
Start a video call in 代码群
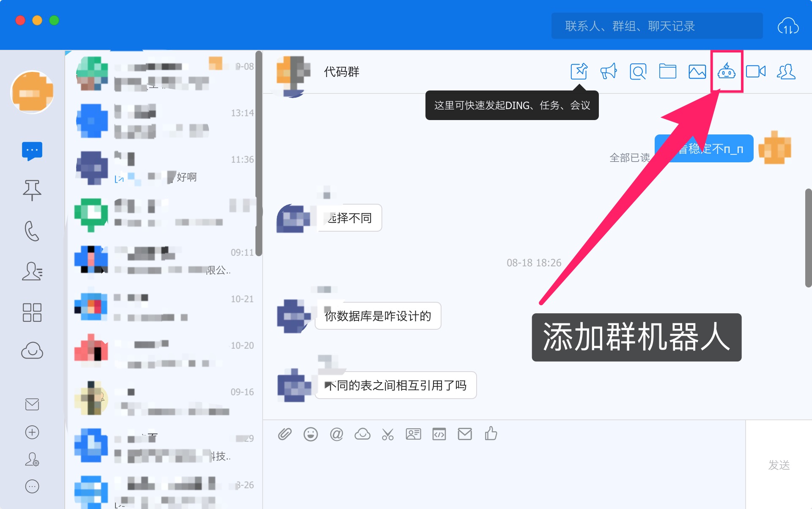coord(755,71)
